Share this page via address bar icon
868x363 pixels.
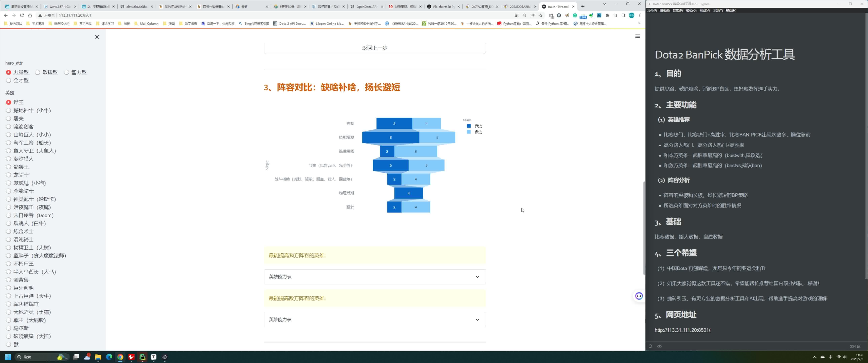tap(533, 15)
